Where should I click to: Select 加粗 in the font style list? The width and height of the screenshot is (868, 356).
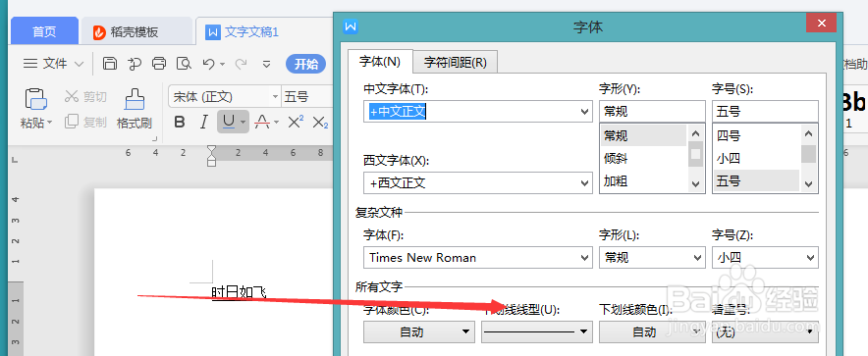tap(643, 180)
